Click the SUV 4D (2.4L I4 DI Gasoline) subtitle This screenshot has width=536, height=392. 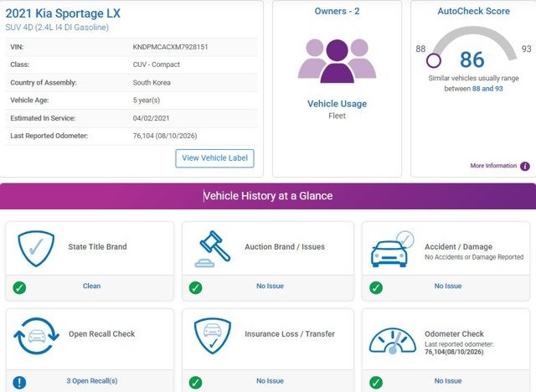coord(57,28)
